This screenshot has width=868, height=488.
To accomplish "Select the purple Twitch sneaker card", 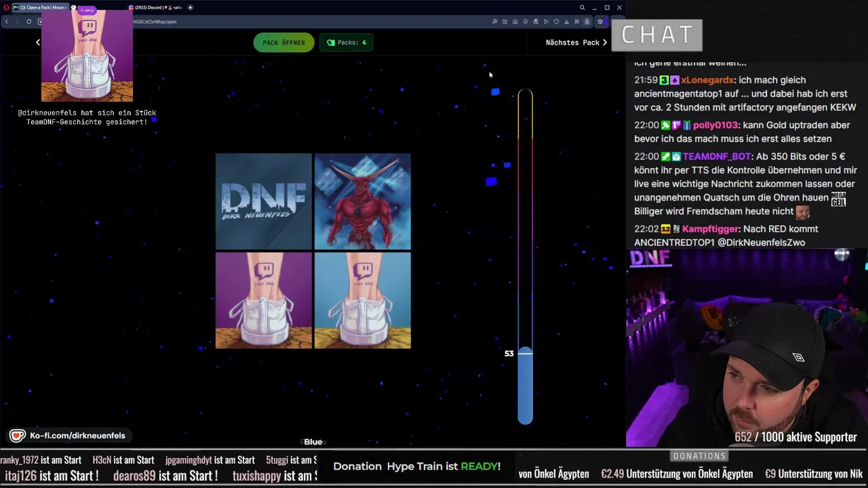I will point(264,300).
